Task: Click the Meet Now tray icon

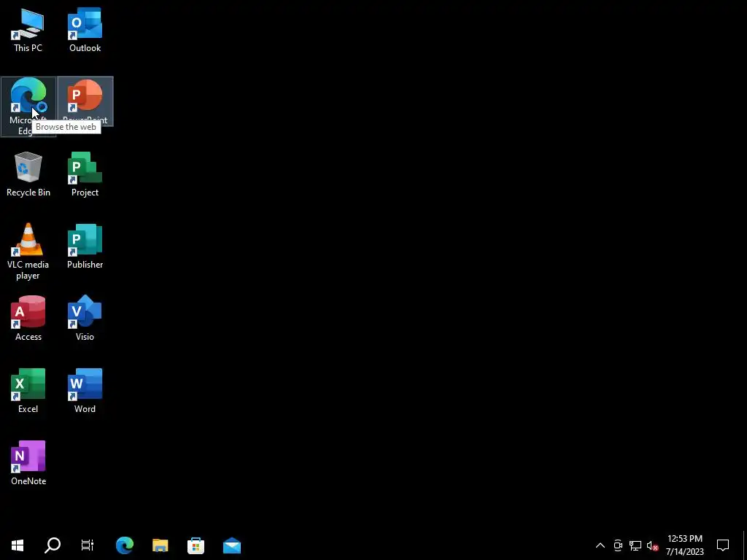Action: point(618,545)
